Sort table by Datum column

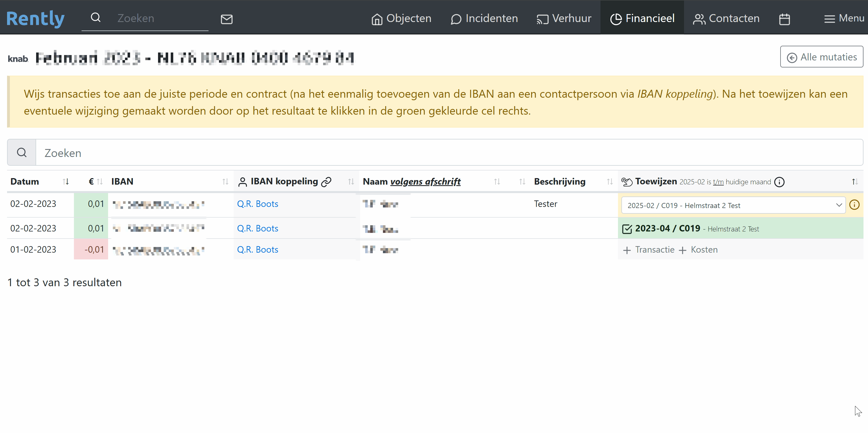pos(66,182)
